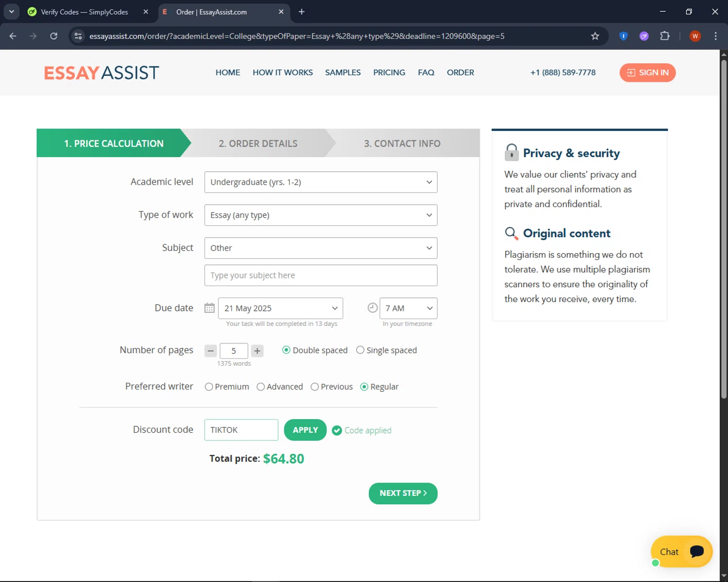
Task: Open a new browser tab
Action: click(301, 12)
